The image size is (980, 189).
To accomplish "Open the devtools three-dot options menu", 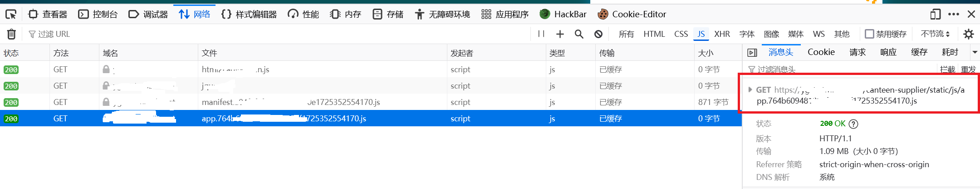I will tap(954, 15).
